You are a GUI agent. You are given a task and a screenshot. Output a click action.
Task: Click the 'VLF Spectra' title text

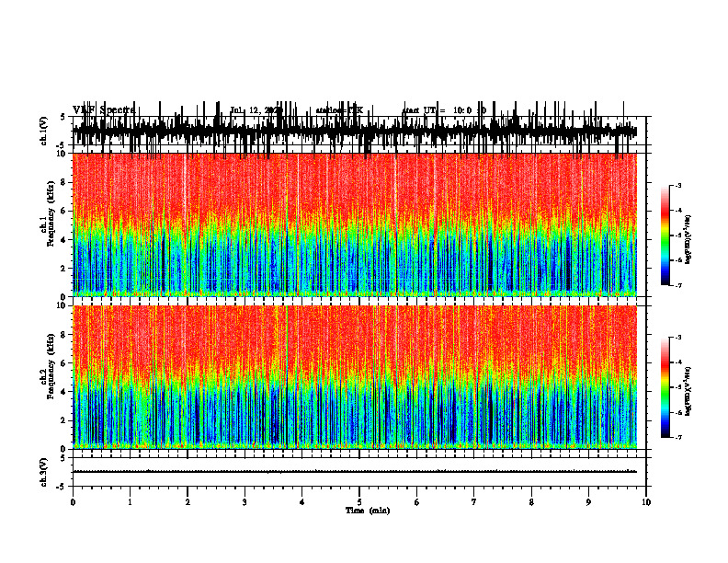coord(104,109)
